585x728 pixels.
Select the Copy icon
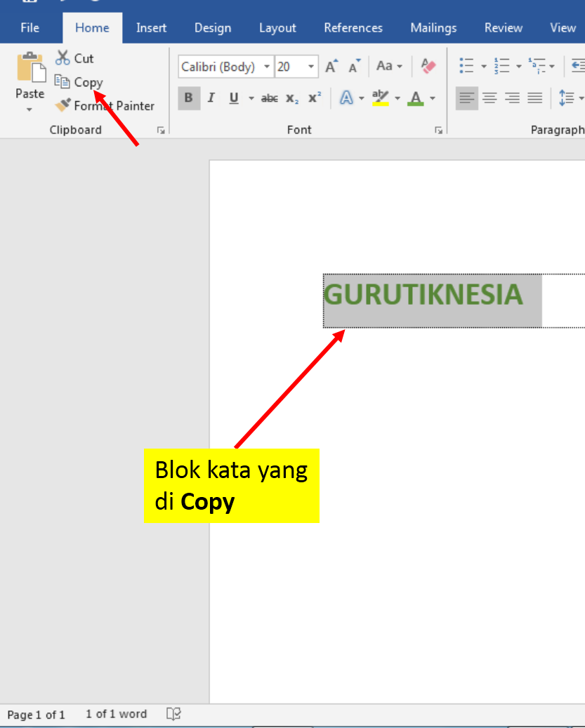[x=63, y=81]
